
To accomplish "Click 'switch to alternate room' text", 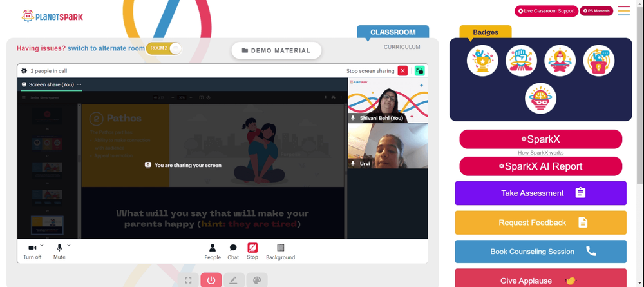I will (106, 48).
